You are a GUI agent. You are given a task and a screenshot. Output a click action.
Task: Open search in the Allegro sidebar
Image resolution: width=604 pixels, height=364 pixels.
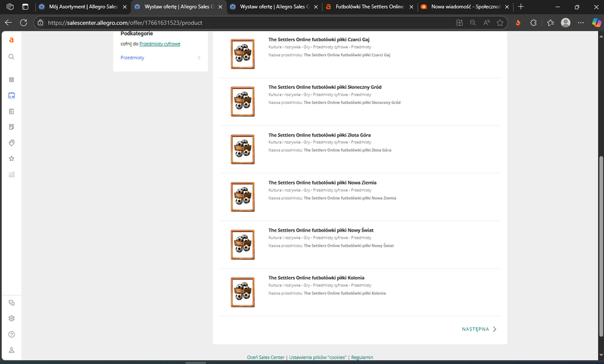pos(11,57)
